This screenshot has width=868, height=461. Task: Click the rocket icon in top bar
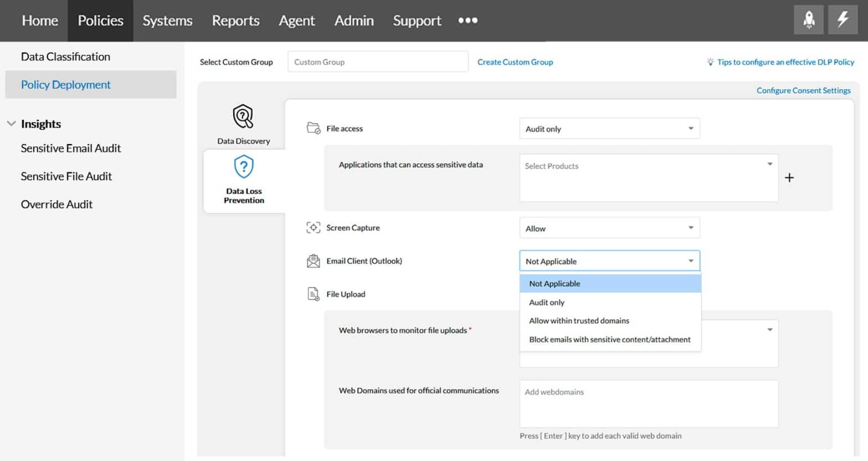pos(809,21)
